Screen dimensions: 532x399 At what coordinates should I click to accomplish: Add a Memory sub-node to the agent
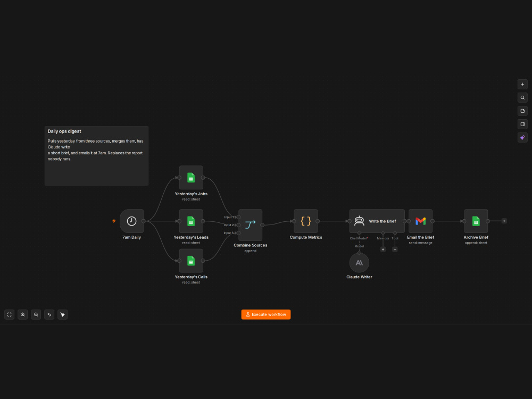pos(383,250)
